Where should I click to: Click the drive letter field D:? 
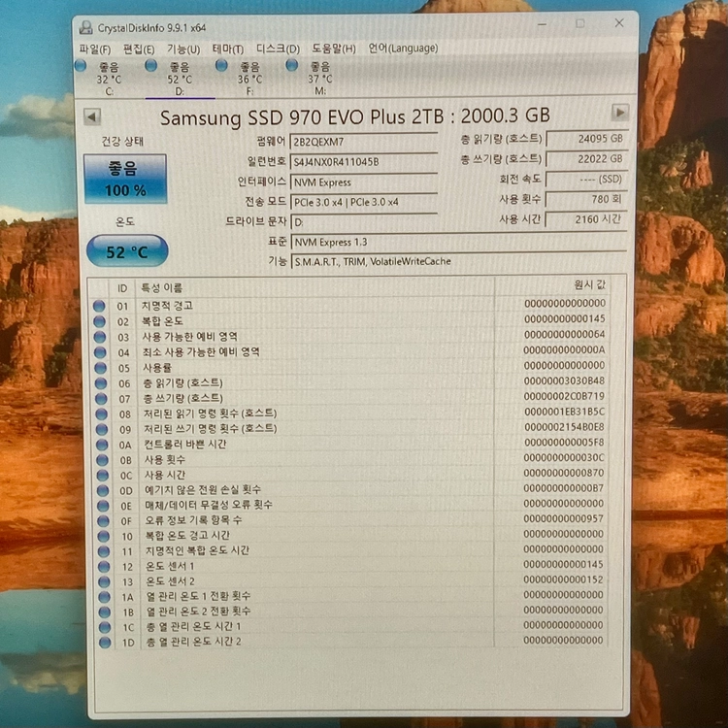pos(363,222)
